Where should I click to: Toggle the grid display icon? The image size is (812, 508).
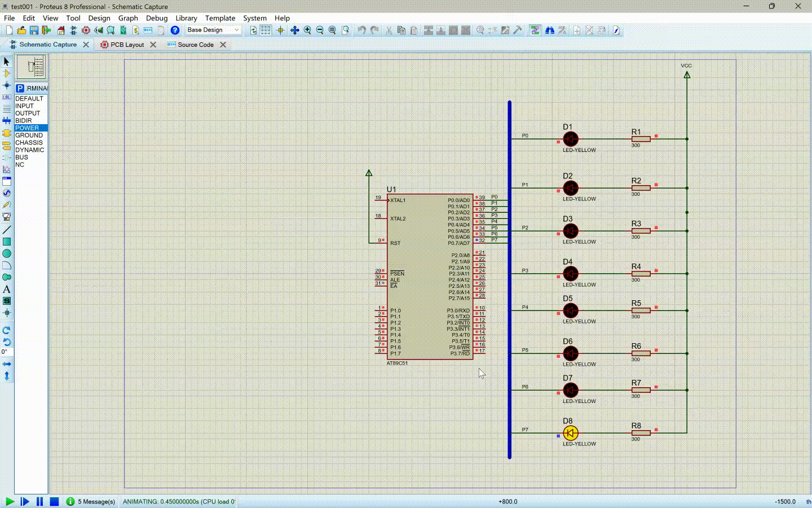coord(266,30)
